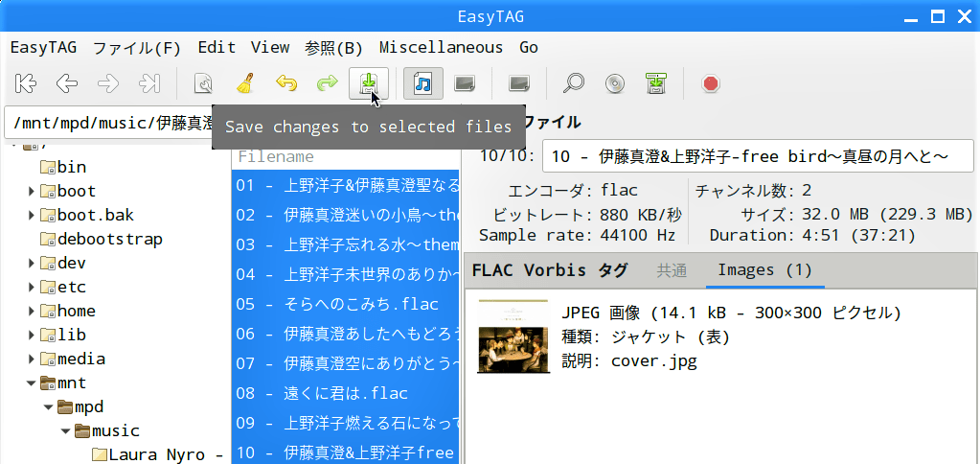The height and width of the screenshot is (464, 980).
Task: Select file 07 - 伊藤真澄空にありがとう
Action: pyautogui.click(x=346, y=363)
